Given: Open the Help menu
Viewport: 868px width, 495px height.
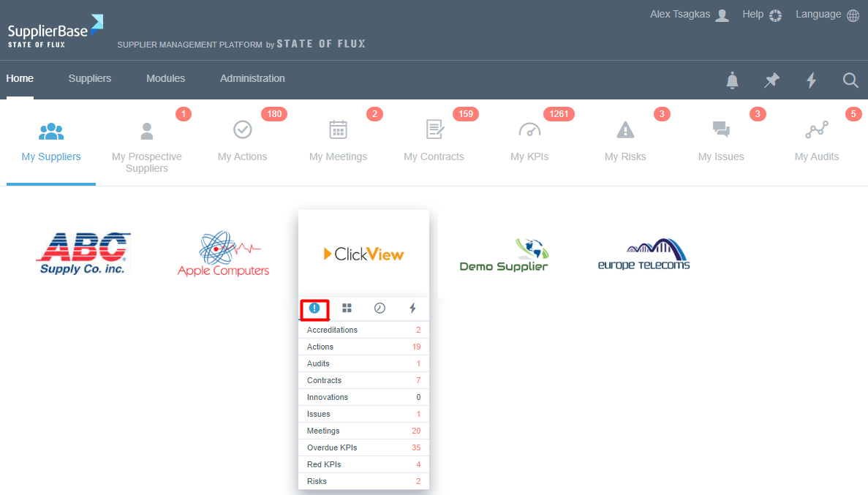Looking at the screenshot, I should coord(762,15).
